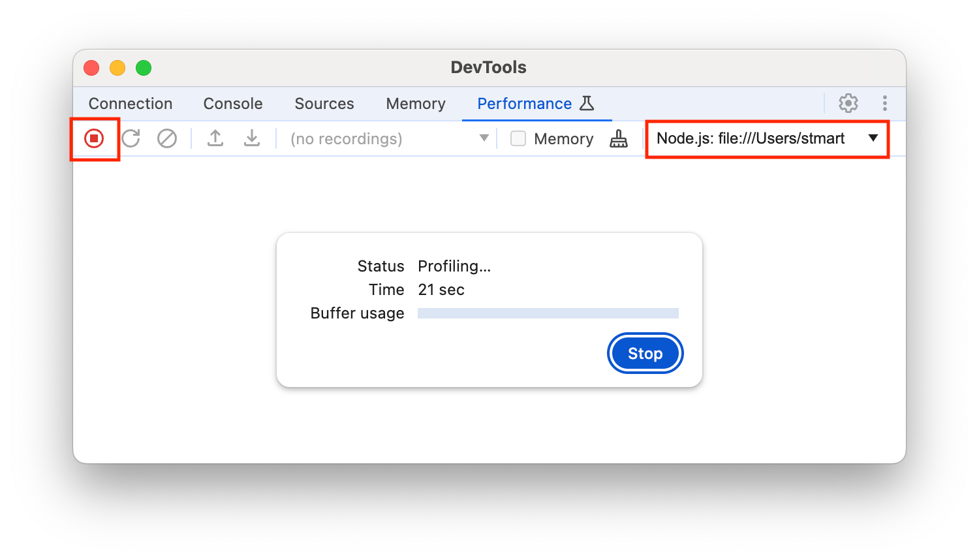Image resolution: width=979 pixels, height=560 pixels.
Task: Load a profile using the upload icon
Action: tap(215, 138)
